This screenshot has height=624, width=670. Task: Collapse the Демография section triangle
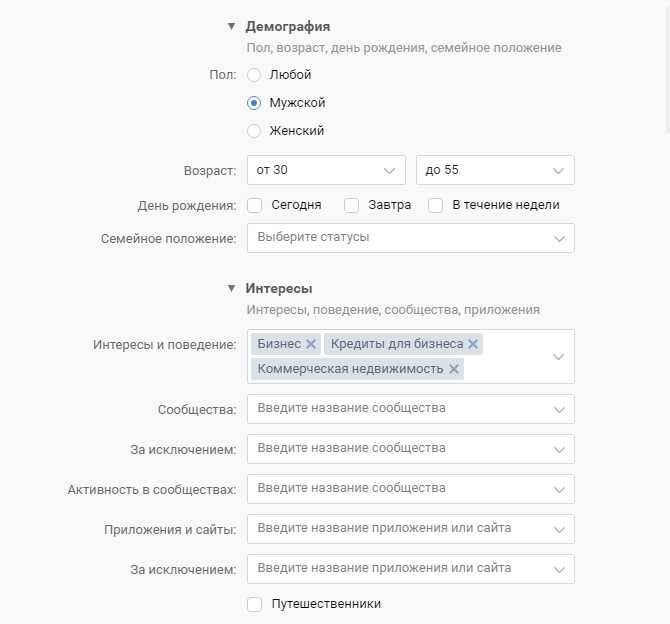coord(231,27)
